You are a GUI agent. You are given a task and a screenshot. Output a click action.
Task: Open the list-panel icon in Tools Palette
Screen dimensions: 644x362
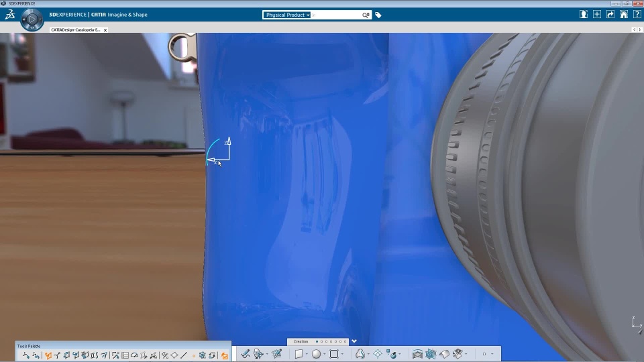125,355
